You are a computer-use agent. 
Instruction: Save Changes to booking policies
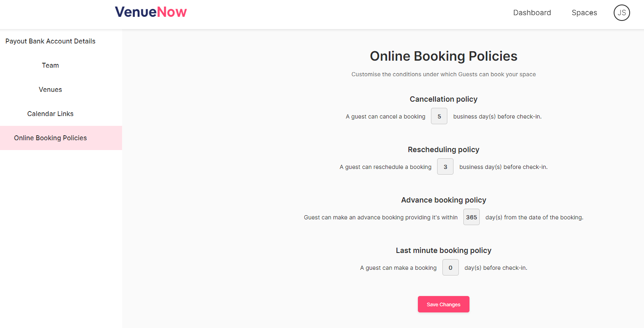(x=444, y=304)
